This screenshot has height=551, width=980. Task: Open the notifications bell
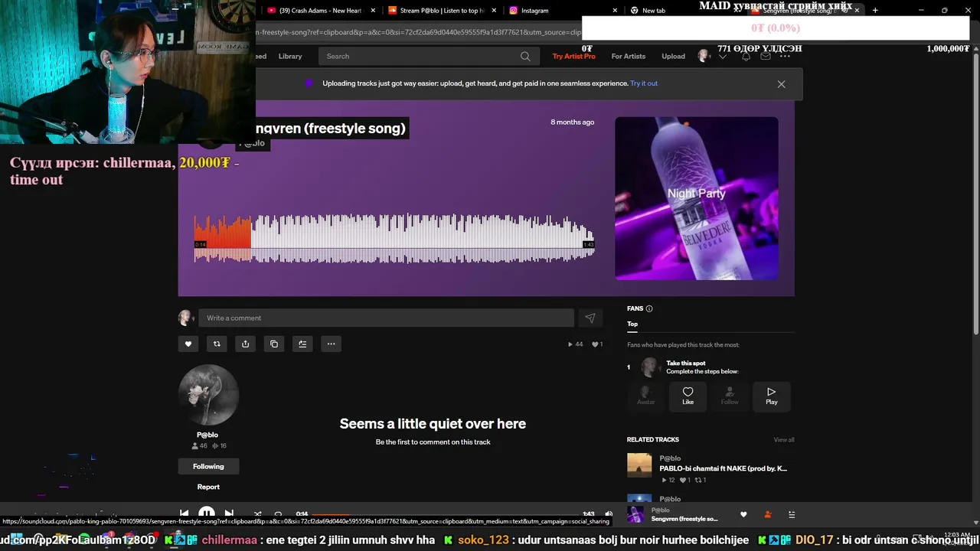[746, 57]
